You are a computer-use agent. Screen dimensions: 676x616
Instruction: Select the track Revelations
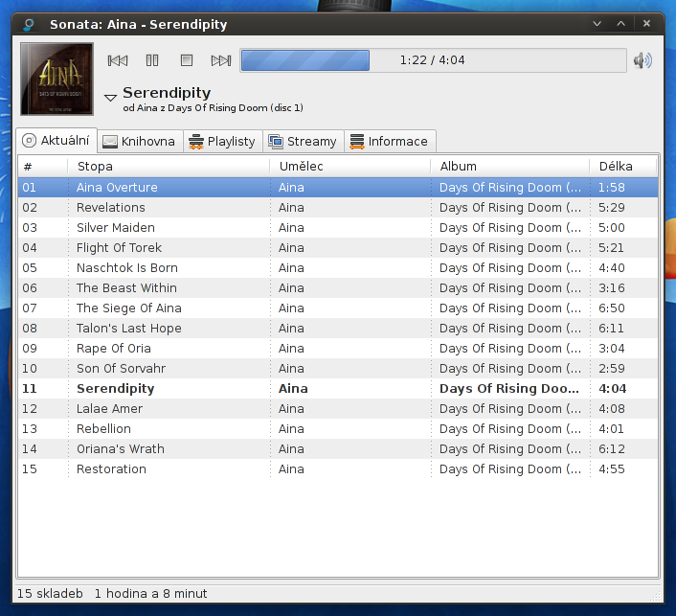point(338,208)
